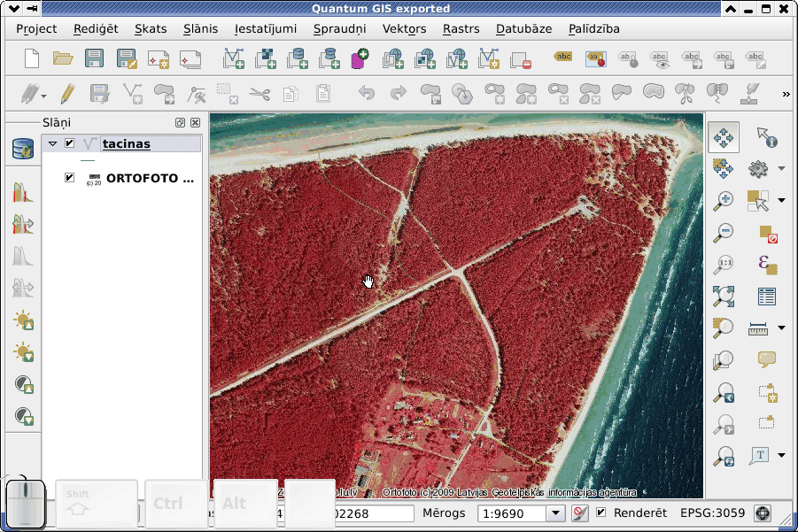The width and height of the screenshot is (798, 532).
Task: Add a SpatiaLite layer
Action: 329,59
